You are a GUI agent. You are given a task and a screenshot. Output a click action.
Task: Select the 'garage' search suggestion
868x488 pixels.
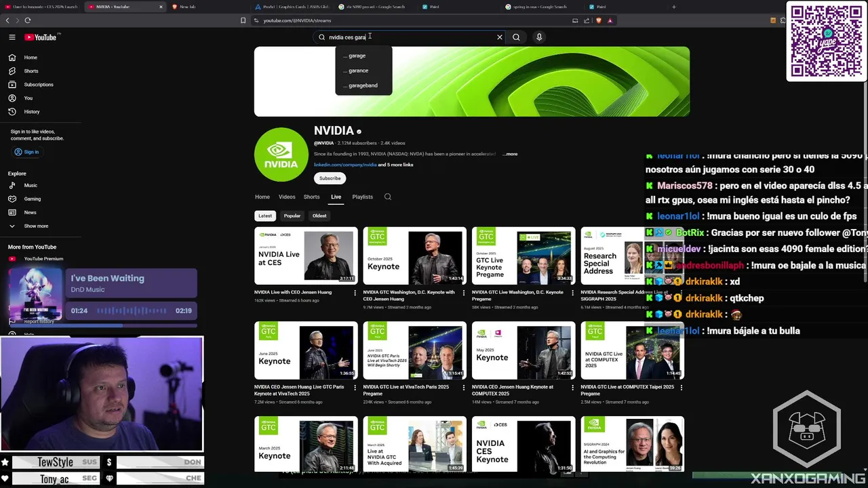(x=363, y=56)
